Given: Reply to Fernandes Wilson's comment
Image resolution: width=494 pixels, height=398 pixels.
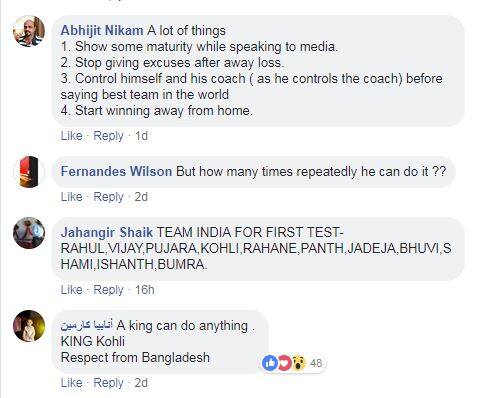Looking at the screenshot, I should coord(108,197).
